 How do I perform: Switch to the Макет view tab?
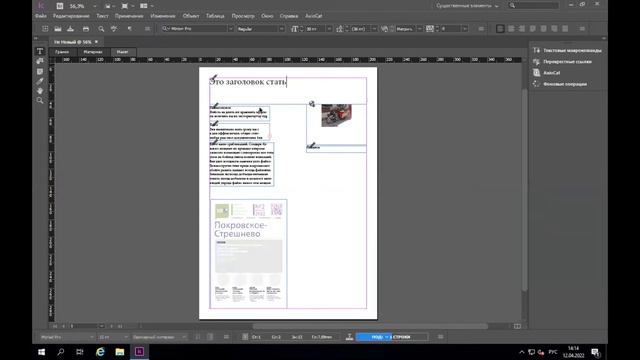[x=122, y=52]
